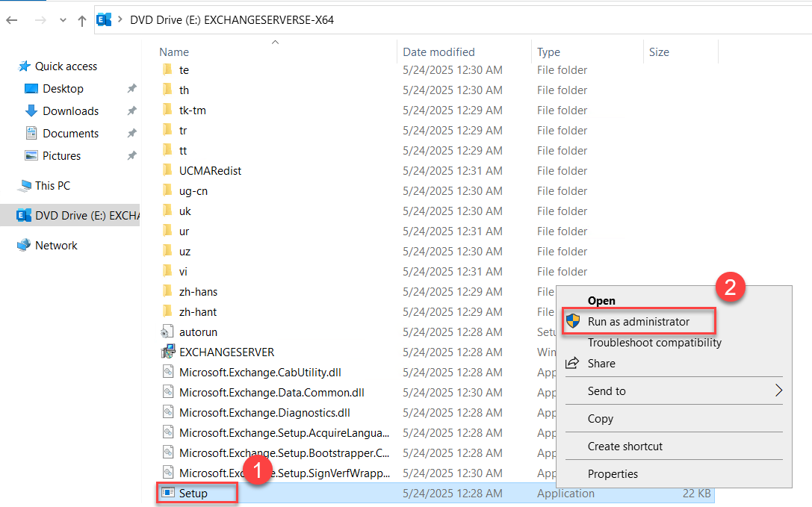The image size is (812, 507).
Task: Click the Share icon in the context menu
Action: pos(570,364)
